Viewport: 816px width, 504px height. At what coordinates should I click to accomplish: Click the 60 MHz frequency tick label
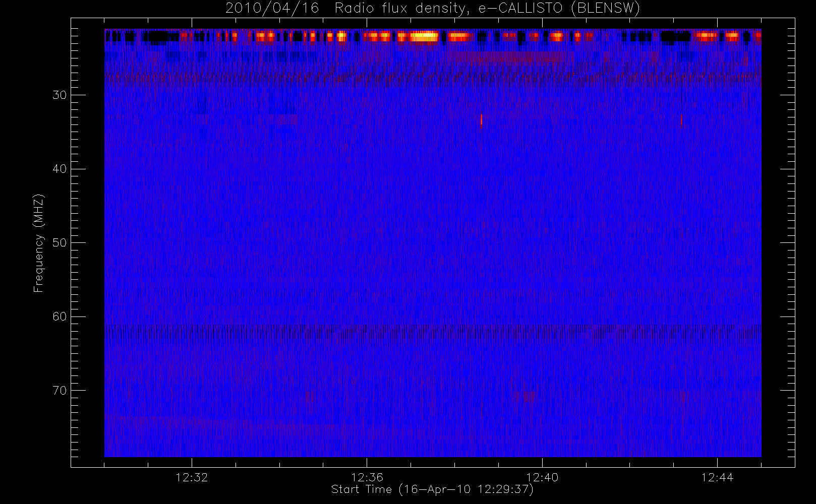point(60,317)
